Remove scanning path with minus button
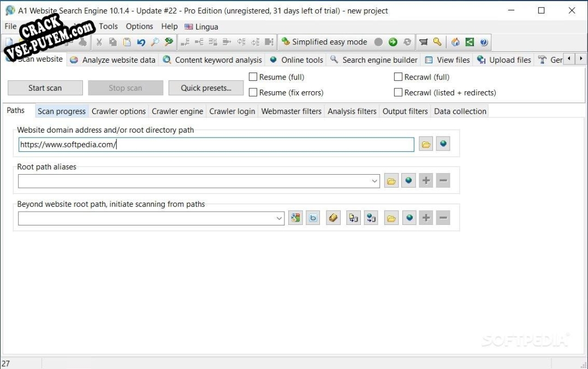Screen dimensions: 588x369 [x=443, y=218]
